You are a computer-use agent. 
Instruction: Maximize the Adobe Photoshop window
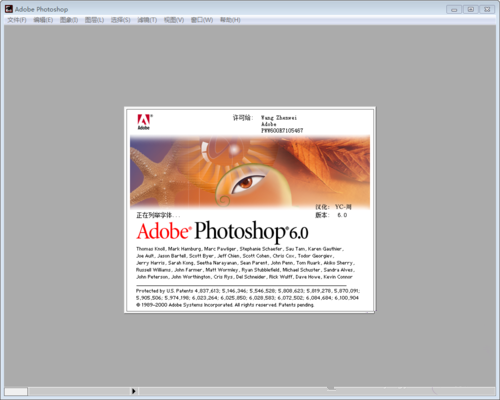click(x=470, y=9)
